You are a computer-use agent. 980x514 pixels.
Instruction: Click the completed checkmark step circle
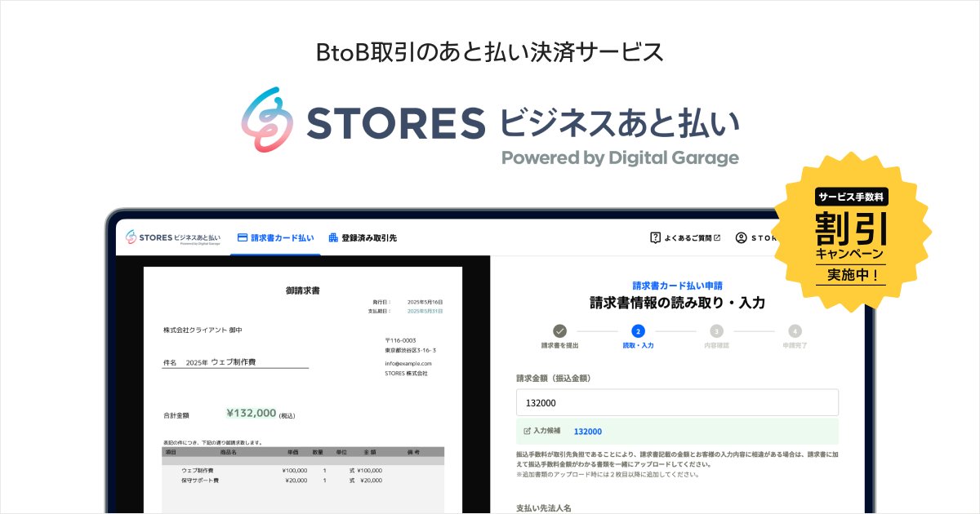559,331
